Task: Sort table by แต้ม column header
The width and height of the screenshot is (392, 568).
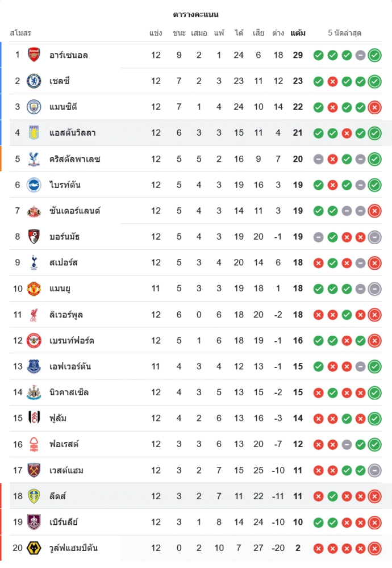Action: (298, 33)
